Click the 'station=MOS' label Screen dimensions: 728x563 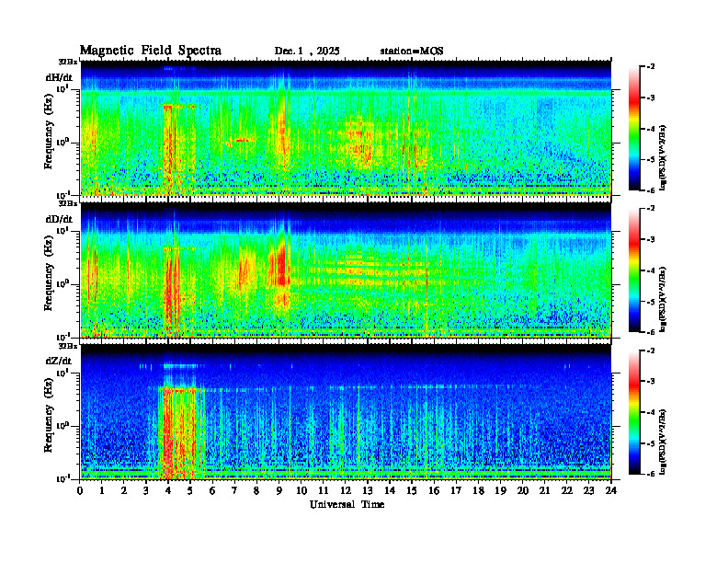(x=412, y=52)
